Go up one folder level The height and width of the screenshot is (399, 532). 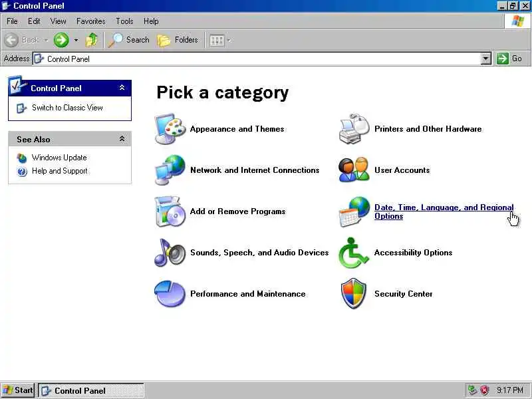tap(91, 40)
